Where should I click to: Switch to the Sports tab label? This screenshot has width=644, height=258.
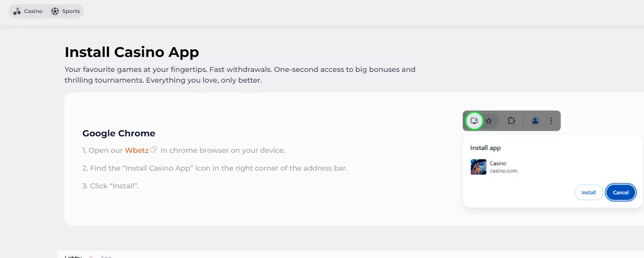[71, 11]
